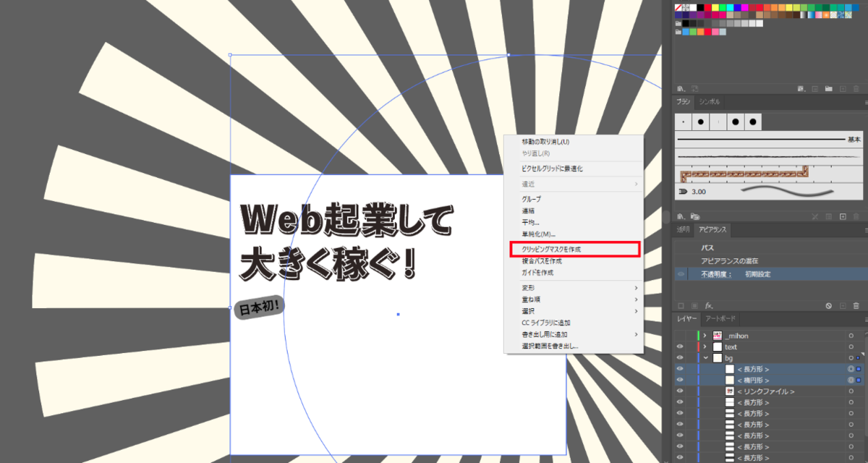Image resolution: width=868 pixels, height=463 pixels.
Task: Hide the リンクファイル sublayer
Action: [x=680, y=391]
